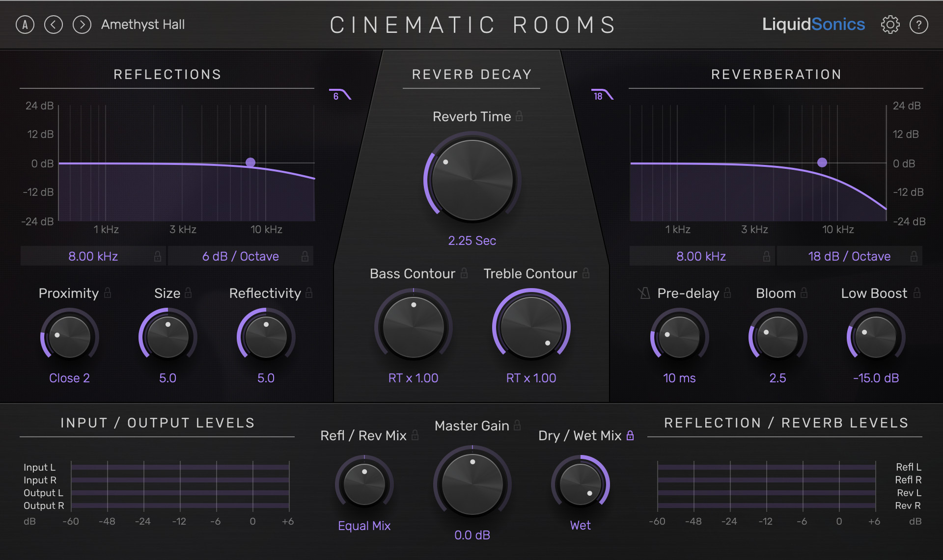Lock the Bloom parameter
This screenshot has width=943, height=560.
tap(804, 293)
